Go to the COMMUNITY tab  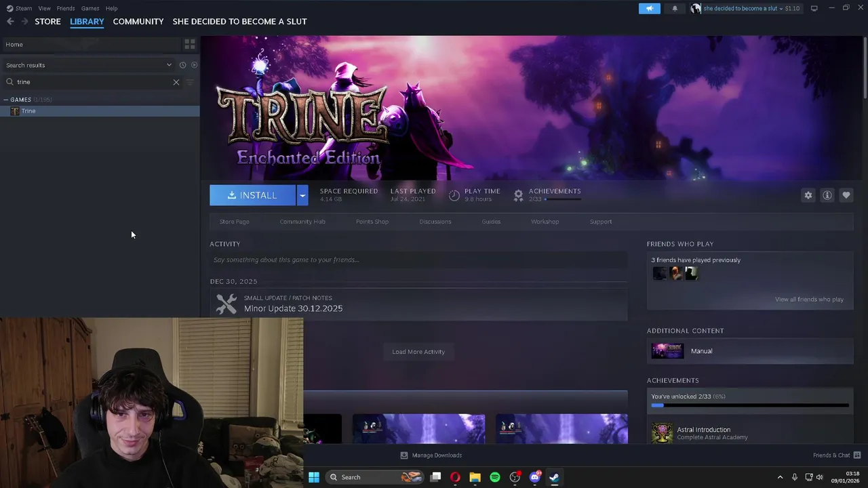(x=138, y=22)
